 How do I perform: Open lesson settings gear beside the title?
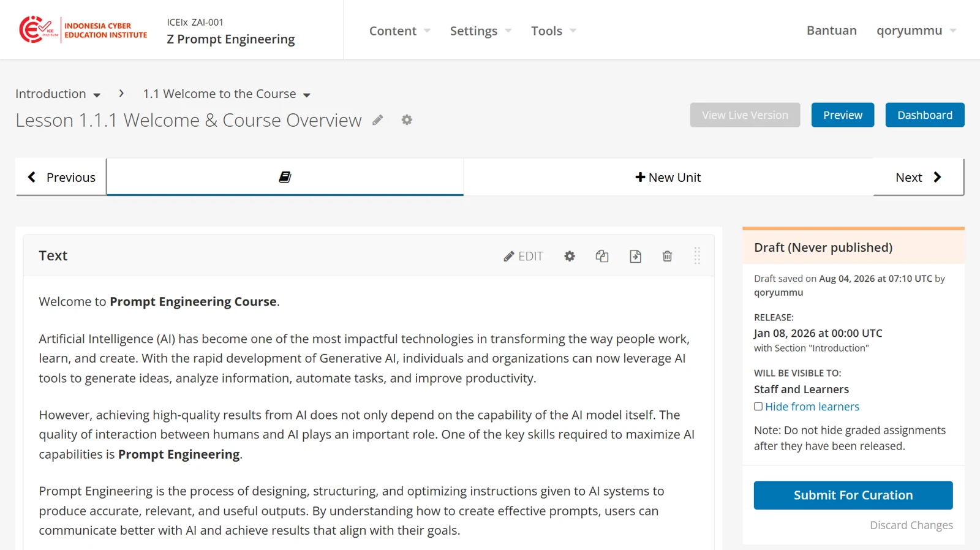pyautogui.click(x=407, y=120)
